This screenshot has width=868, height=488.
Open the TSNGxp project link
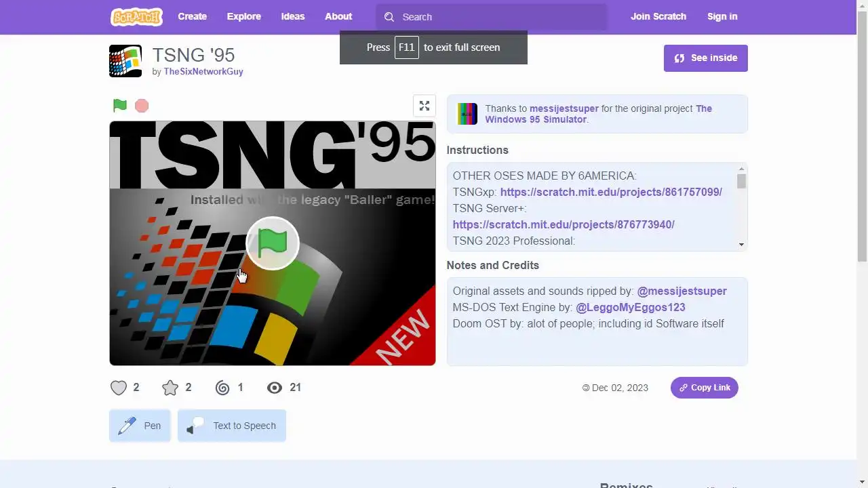pyautogui.click(x=611, y=192)
